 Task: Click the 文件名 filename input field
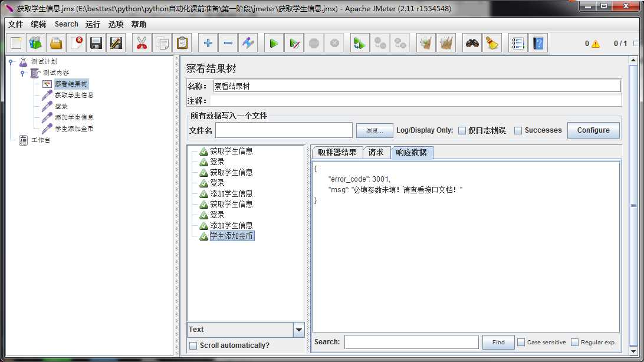coord(284,130)
